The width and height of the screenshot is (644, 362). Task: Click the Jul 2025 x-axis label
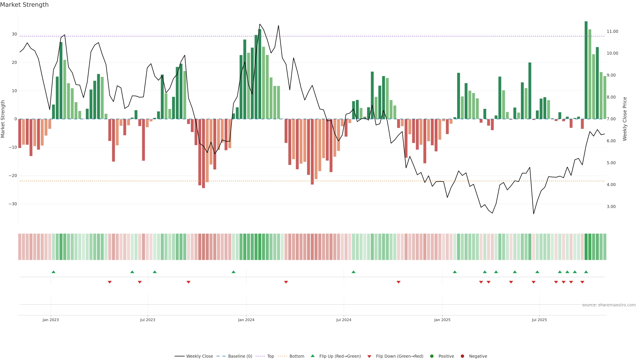(539, 320)
